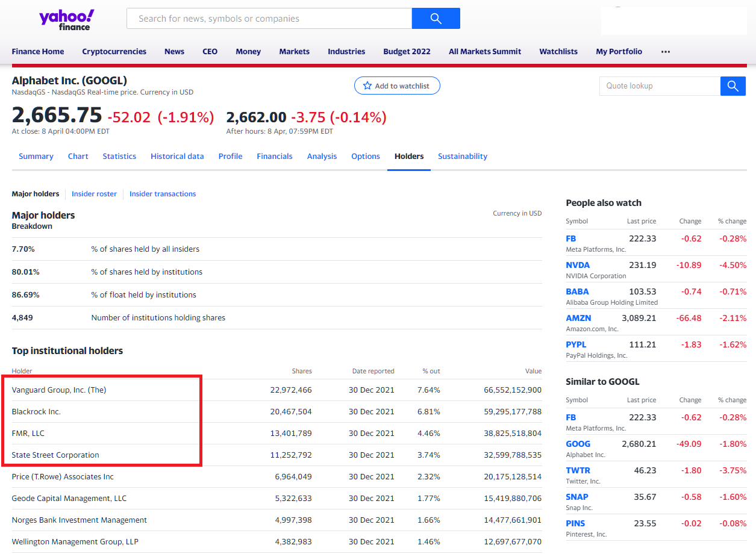The width and height of the screenshot is (756, 554).
Task: Click the AMZN symbol link
Action: [578, 319]
